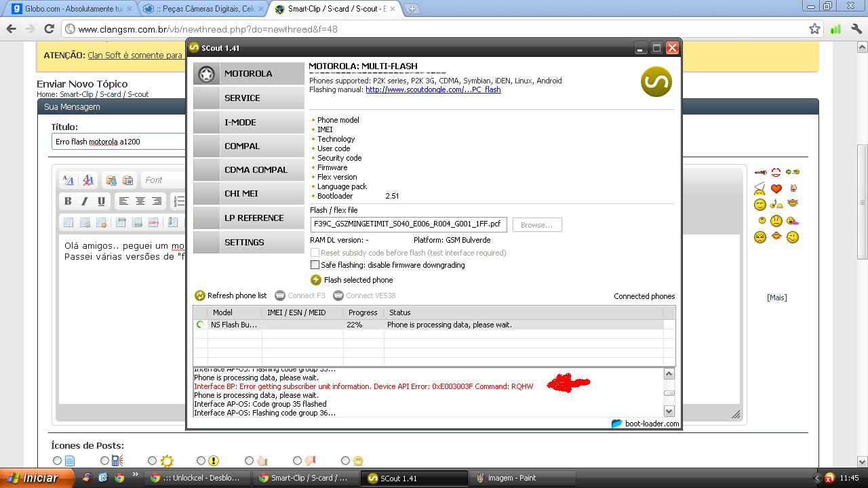Open SERVICE section in SCout
Viewport: 868px width, 488px height.
[x=248, y=98]
